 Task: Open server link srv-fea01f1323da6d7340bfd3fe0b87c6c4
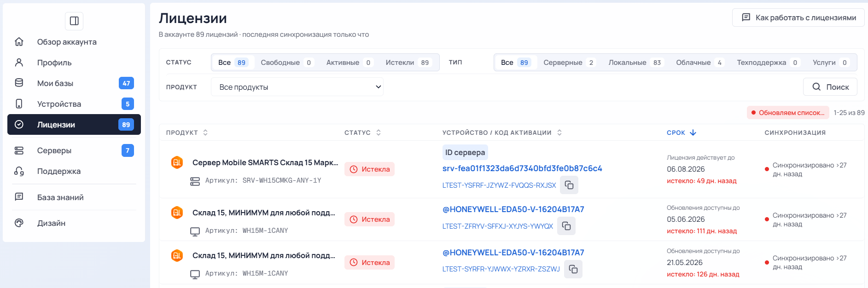click(522, 168)
